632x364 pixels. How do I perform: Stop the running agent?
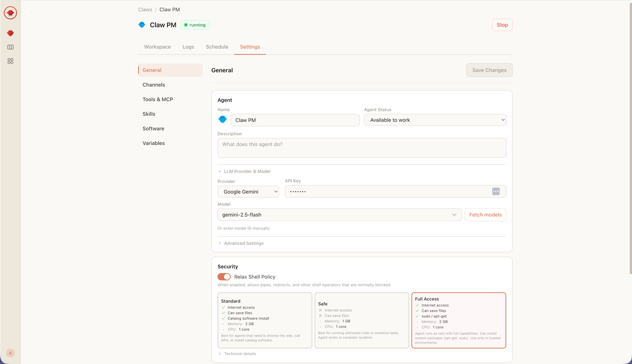tap(502, 25)
